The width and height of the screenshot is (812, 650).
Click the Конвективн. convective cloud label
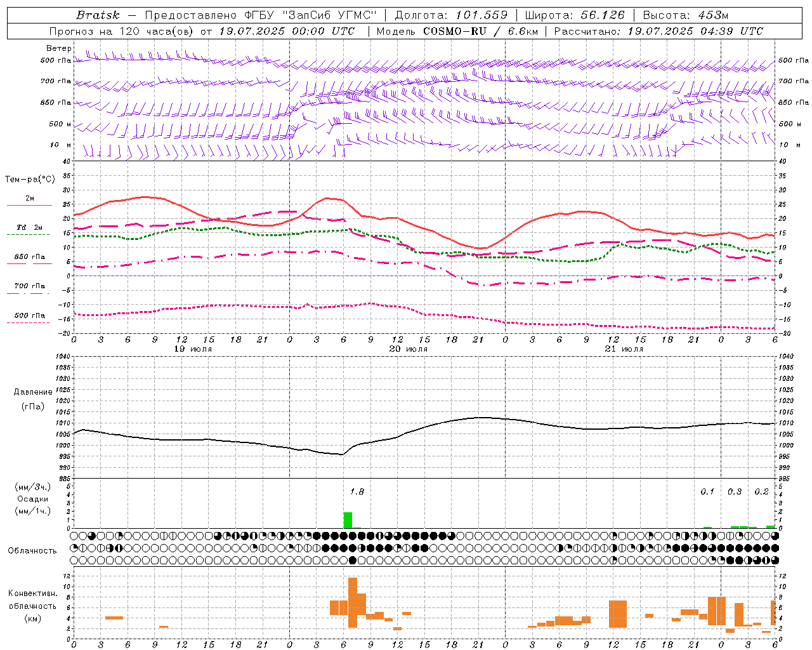[x=32, y=594]
